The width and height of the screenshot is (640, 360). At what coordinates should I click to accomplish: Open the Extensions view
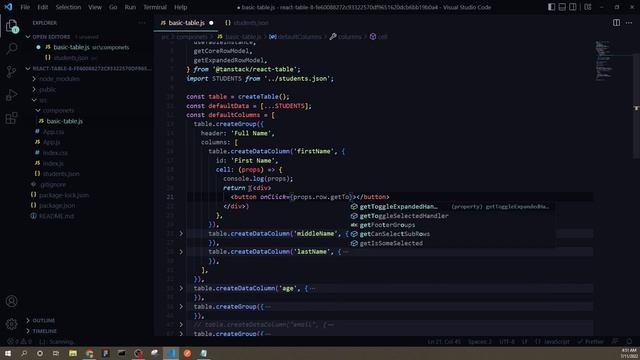12,118
